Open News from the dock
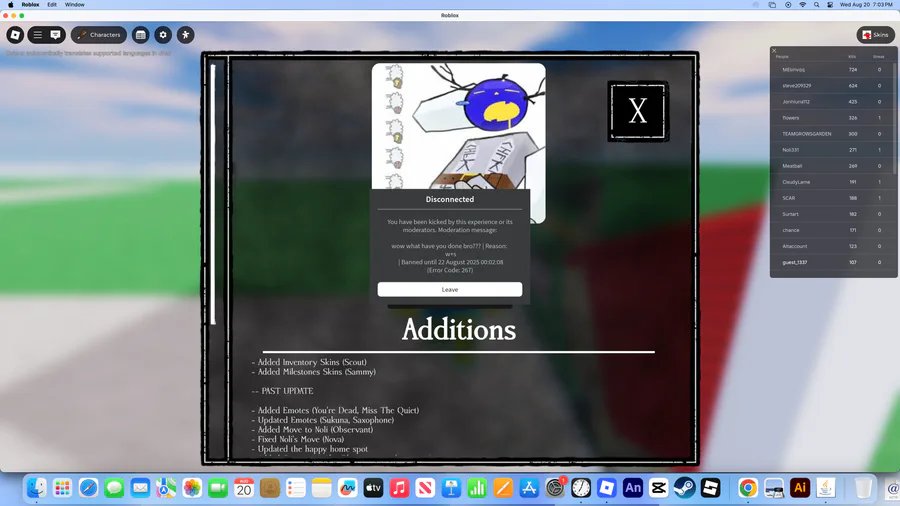900x506 pixels. (425, 488)
